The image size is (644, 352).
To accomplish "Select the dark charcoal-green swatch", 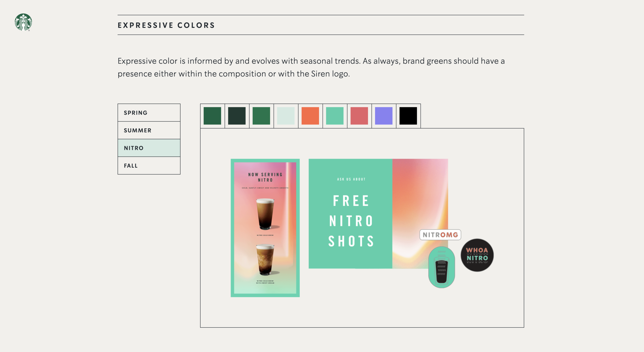I will coord(237,116).
